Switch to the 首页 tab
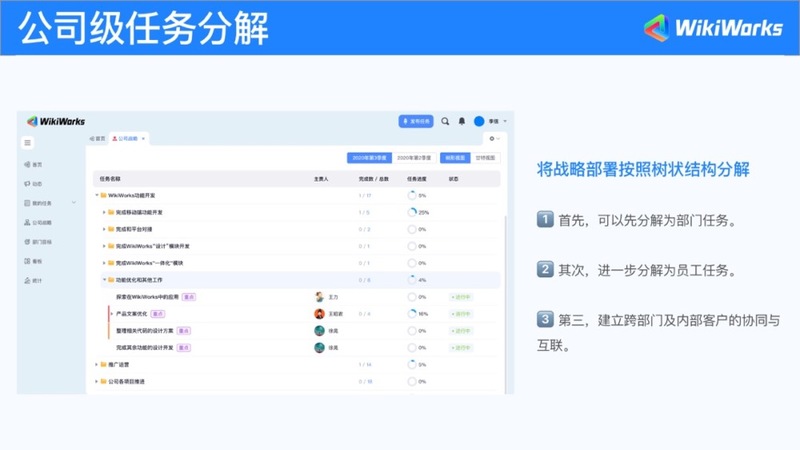800x450 pixels. coord(97,138)
